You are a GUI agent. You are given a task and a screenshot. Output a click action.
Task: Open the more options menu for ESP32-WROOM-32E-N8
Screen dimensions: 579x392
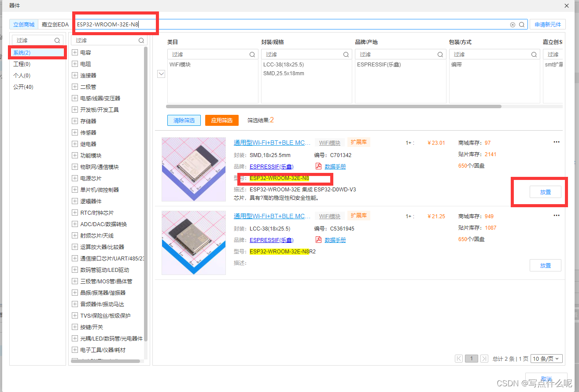click(x=557, y=142)
